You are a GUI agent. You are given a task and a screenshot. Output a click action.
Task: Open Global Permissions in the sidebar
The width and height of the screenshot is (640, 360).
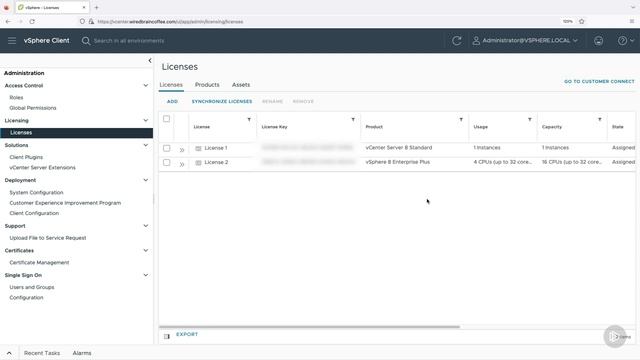click(33, 108)
